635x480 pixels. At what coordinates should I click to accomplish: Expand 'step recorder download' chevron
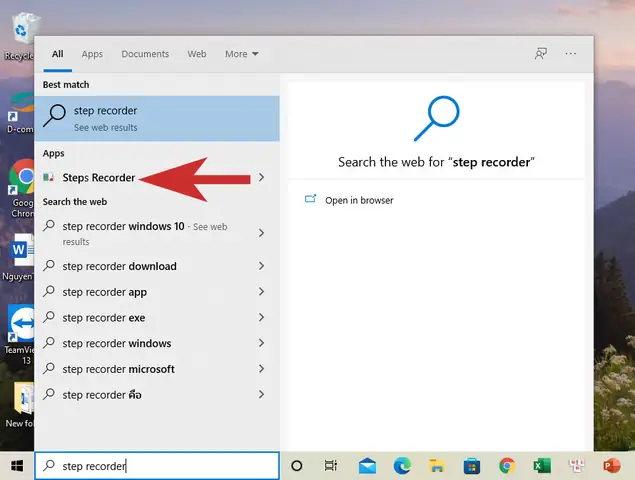(x=262, y=266)
